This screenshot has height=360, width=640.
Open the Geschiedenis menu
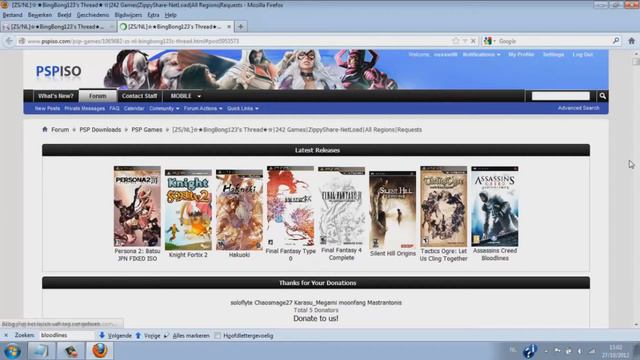click(93, 15)
